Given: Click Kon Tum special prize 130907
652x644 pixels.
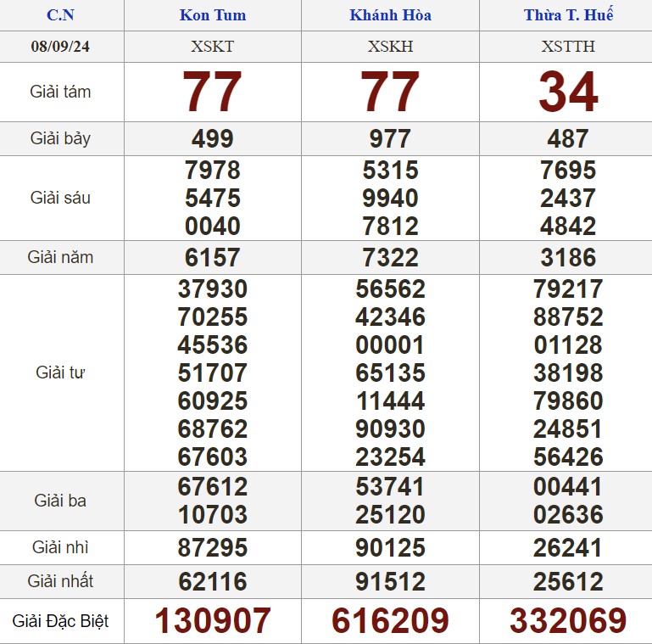Looking at the screenshot, I should (212, 621).
